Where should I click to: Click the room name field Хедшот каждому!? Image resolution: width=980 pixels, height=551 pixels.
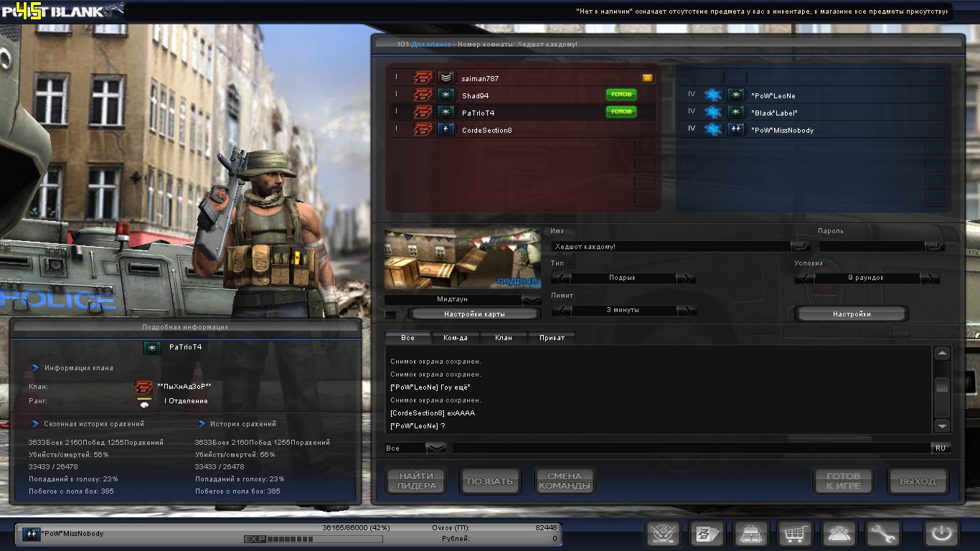pos(671,247)
